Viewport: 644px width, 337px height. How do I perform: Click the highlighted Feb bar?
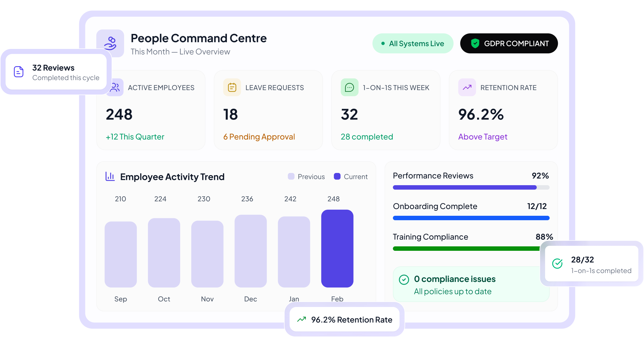[337, 249]
